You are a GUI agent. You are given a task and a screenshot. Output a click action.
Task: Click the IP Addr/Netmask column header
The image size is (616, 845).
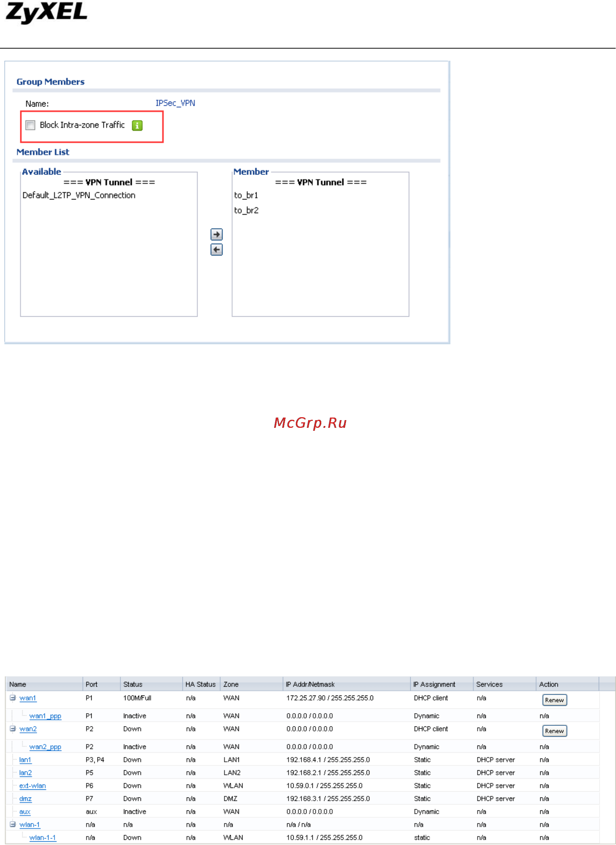point(347,684)
